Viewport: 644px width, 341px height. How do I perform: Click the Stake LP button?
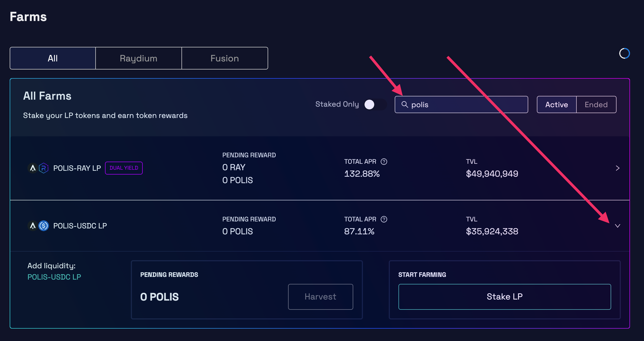[x=505, y=297]
